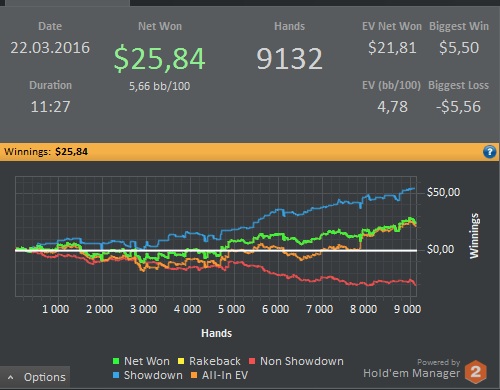Click the date 22.03.2016
This screenshot has width=500, height=390.
click(x=50, y=48)
